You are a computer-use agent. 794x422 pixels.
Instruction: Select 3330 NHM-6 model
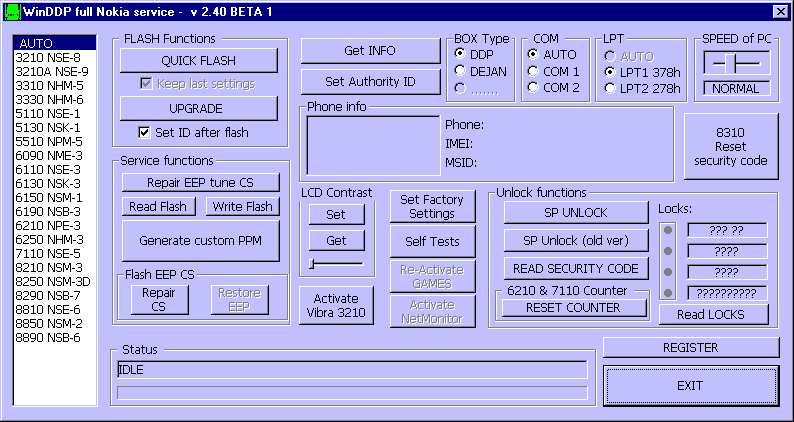coord(55,99)
